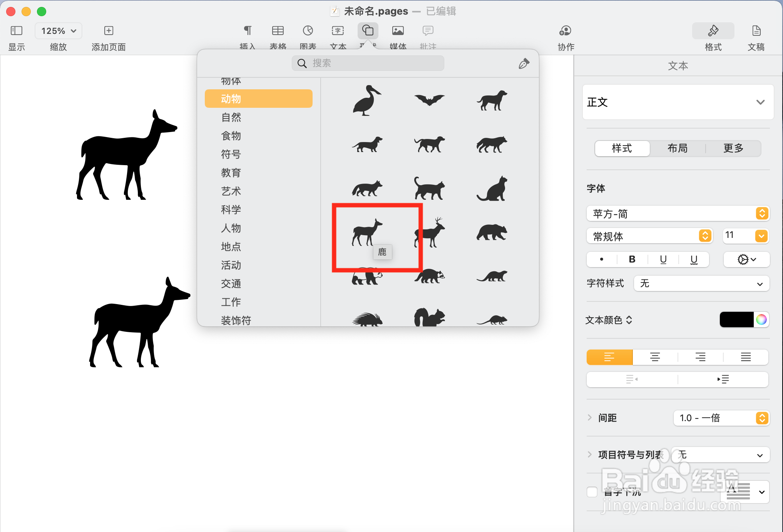The width and height of the screenshot is (783, 532).
Task: Select the 自然 shape category
Action: pos(231,117)
